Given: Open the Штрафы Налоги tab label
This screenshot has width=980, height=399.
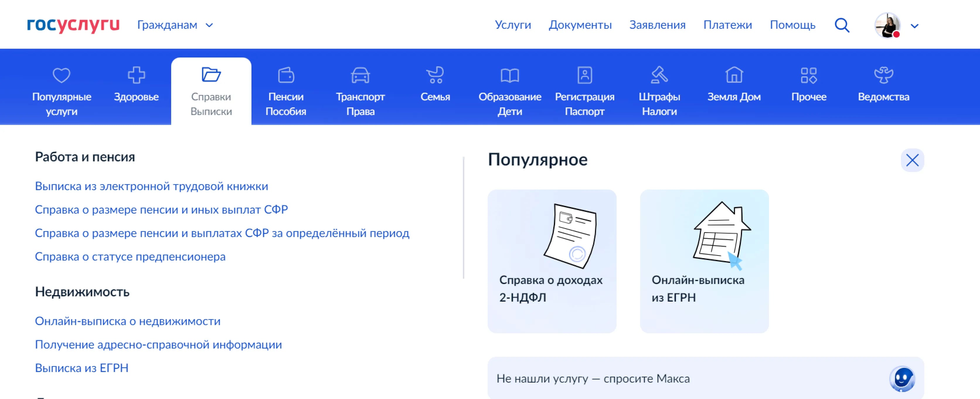Looking at the screenshot, I should point(659,104).
